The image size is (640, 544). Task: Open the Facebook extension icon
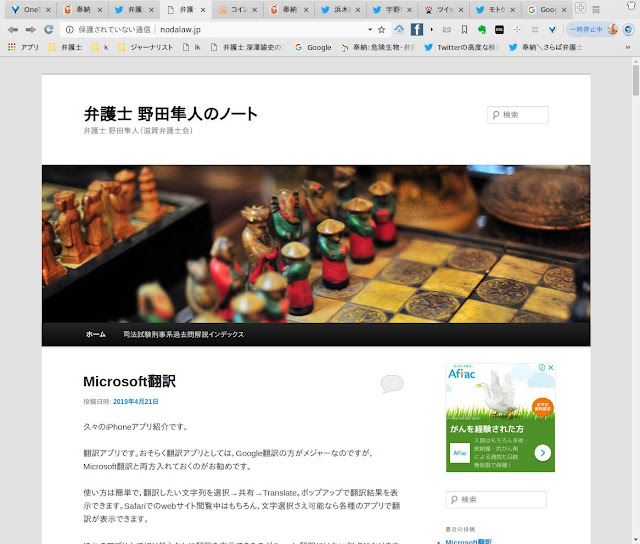pyautogui.click(x=416, y=29)
